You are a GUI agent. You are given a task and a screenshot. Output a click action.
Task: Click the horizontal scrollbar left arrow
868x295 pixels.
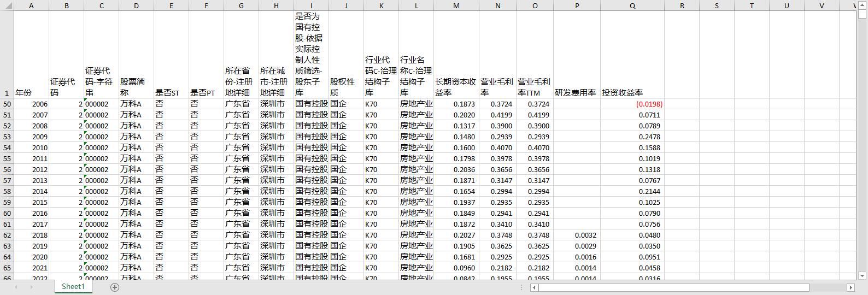point(534,287)
